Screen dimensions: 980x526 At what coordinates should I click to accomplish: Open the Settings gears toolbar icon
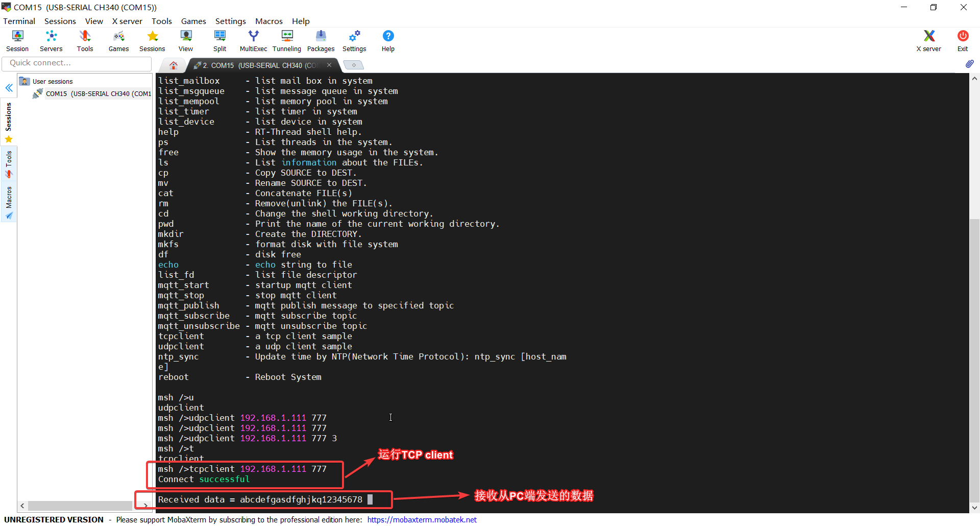click(354, 41)
